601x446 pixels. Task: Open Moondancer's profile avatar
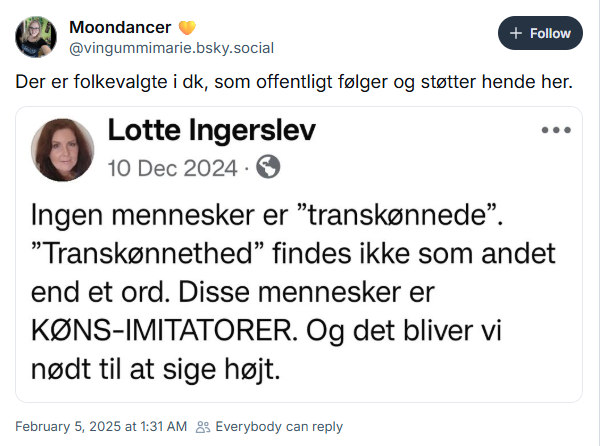(36, 37)
